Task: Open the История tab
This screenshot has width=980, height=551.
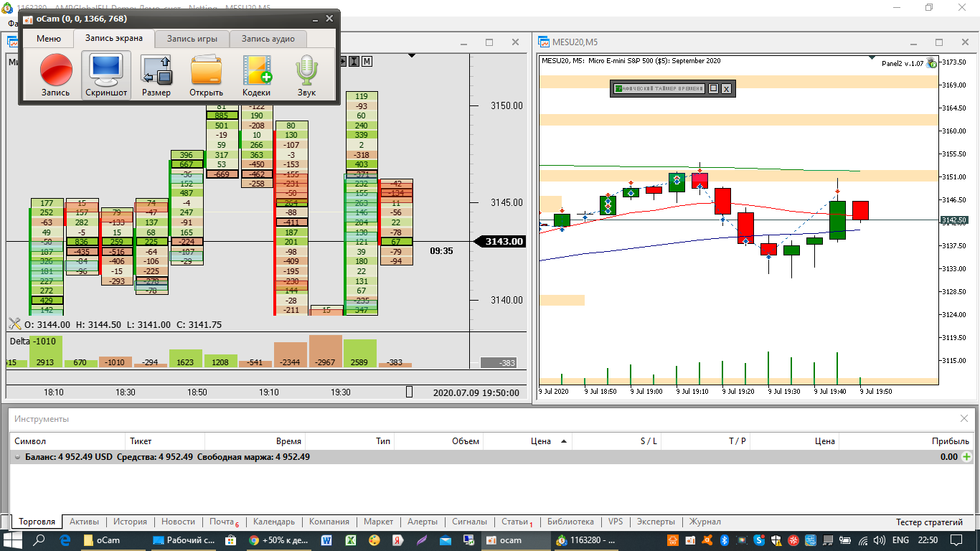Action: [130, 522]
